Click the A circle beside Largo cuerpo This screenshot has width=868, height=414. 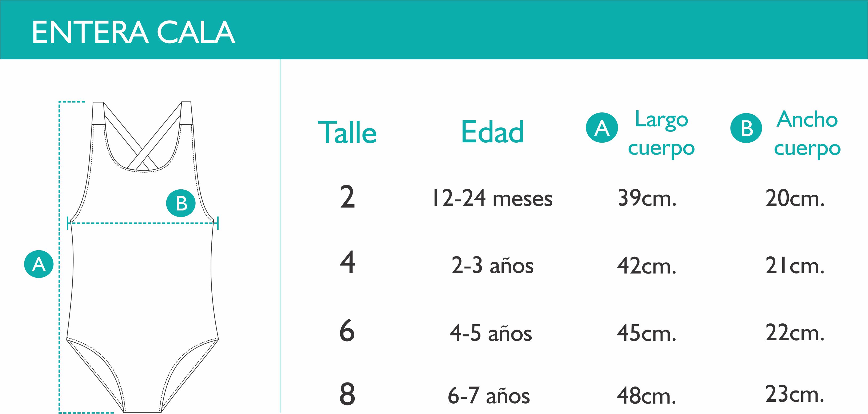click(602, 128)
